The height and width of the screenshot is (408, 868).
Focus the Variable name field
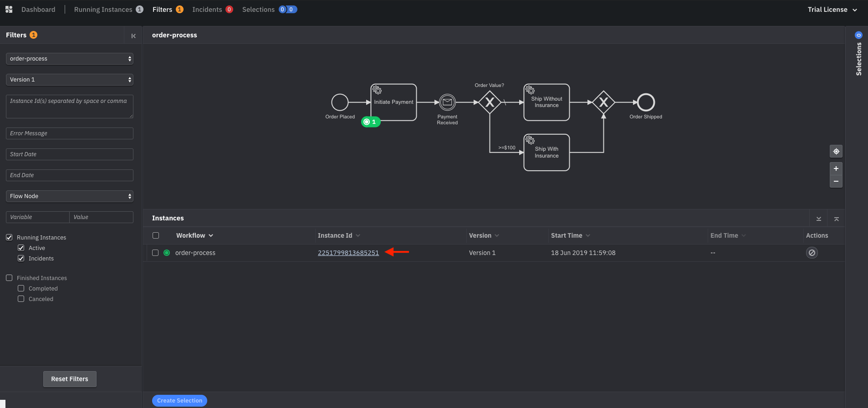(x=37, y=217)
